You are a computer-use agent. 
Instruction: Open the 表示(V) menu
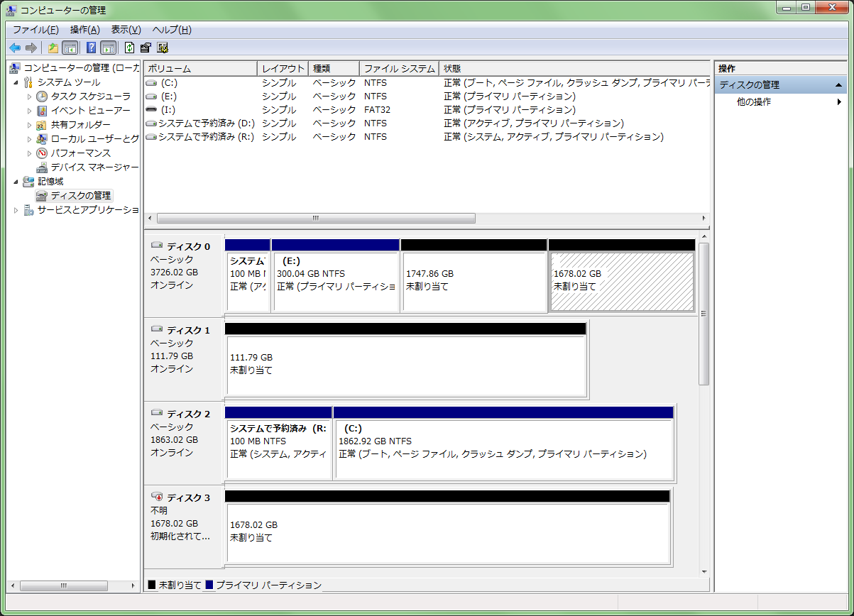(x=126, y=30)
